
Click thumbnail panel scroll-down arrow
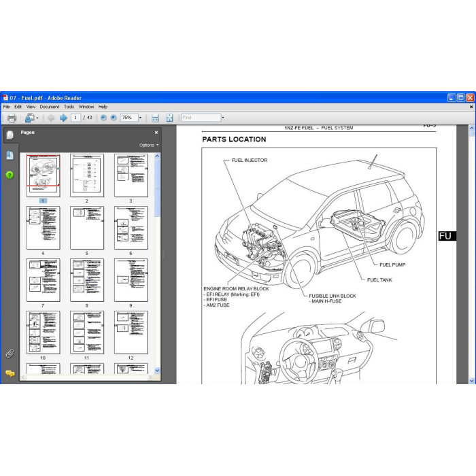tap(157, 371)
